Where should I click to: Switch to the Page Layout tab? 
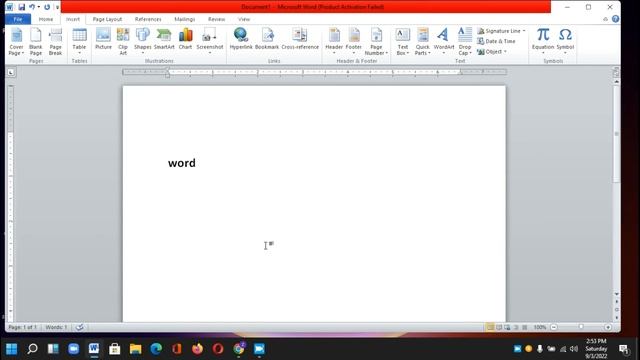click(107, 19)
